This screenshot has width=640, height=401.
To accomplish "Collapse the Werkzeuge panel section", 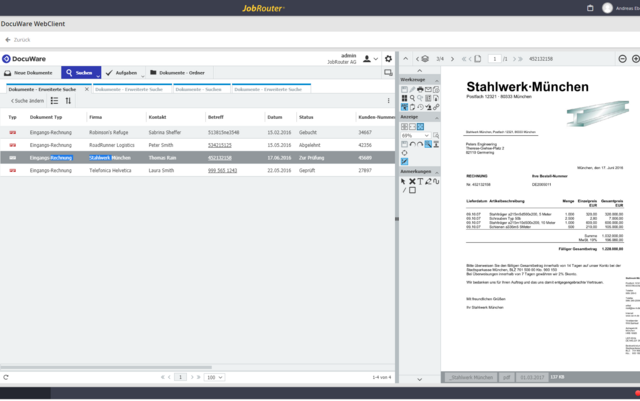I will pyautogui.click(x=436, y=80).
